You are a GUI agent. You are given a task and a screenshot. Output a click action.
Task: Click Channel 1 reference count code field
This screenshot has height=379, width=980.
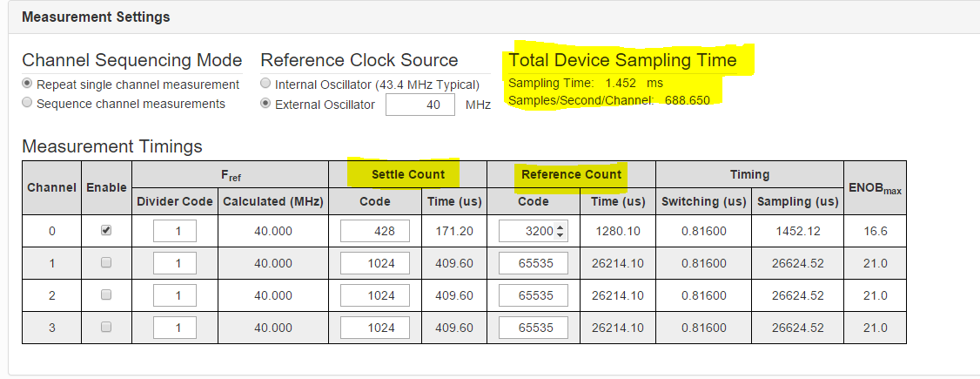coord(534,263)
